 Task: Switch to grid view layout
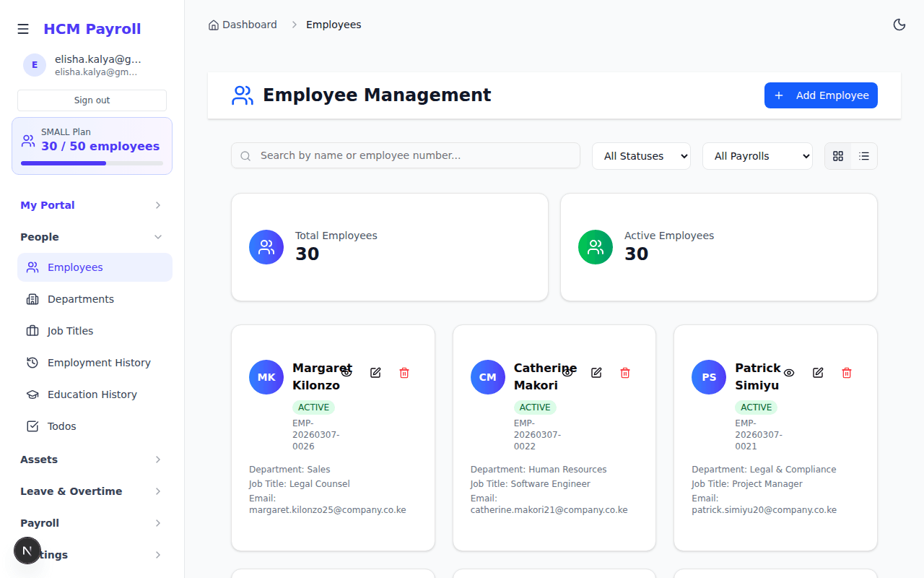837,155
